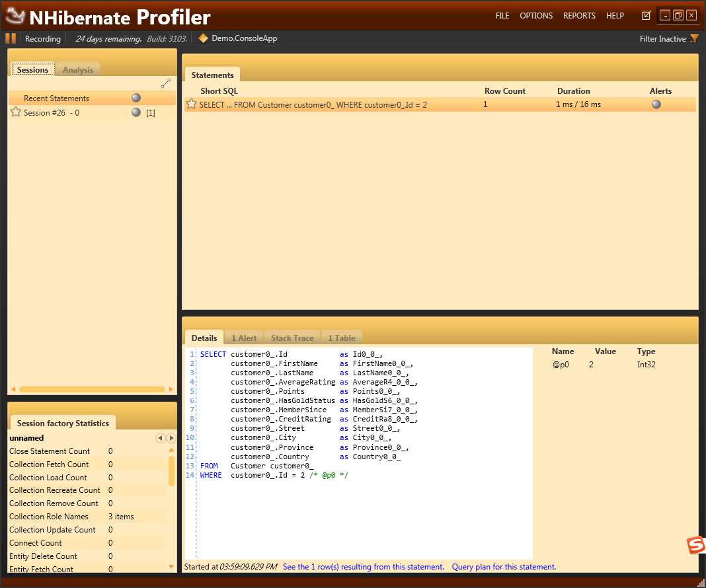Click the Collection Load Count row
The image size is (706, 588).
click(x=88, y=477)
